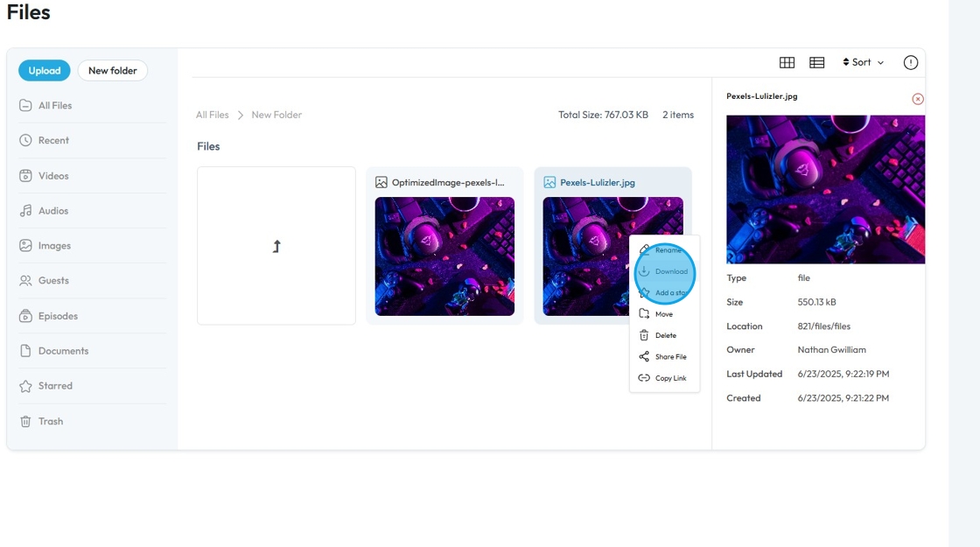Viewport: 980px width, 547px height.
Task: Click the OptimizedImage file name
Action: (x=448, y=183)
